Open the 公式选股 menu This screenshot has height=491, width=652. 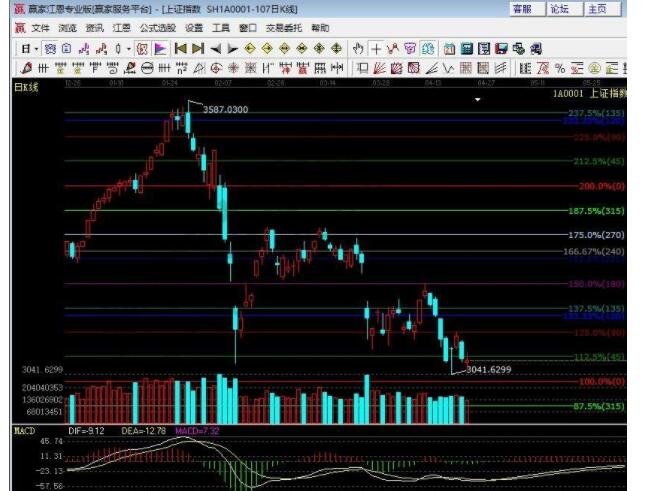[x=157, y=28]
